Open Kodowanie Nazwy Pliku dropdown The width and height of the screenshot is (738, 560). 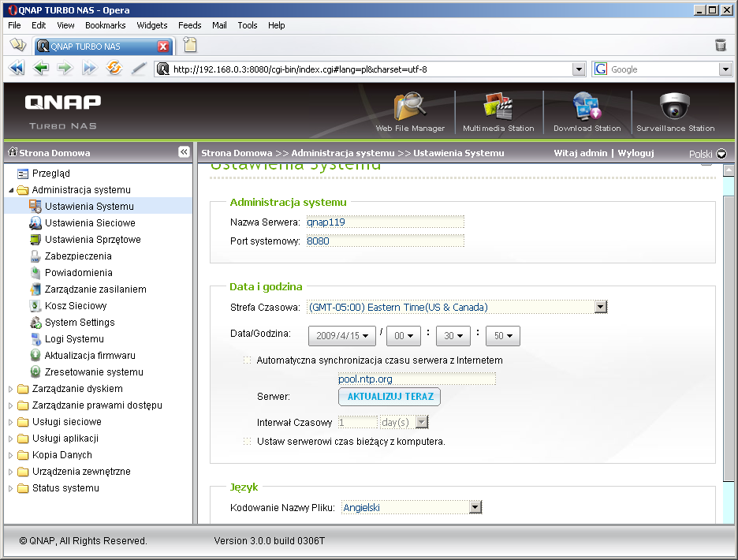pyautogui.click(x=476, y=507)
